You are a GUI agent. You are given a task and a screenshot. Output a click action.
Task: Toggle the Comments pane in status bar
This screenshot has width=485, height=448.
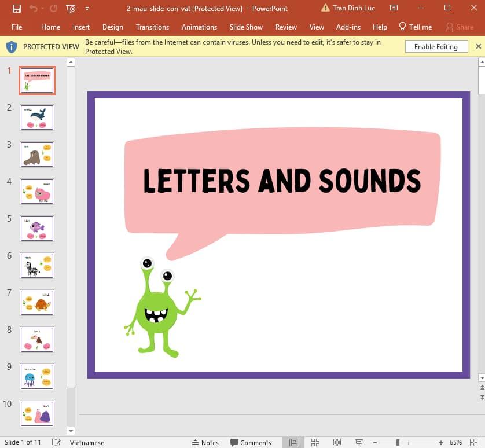pos(251,443)
